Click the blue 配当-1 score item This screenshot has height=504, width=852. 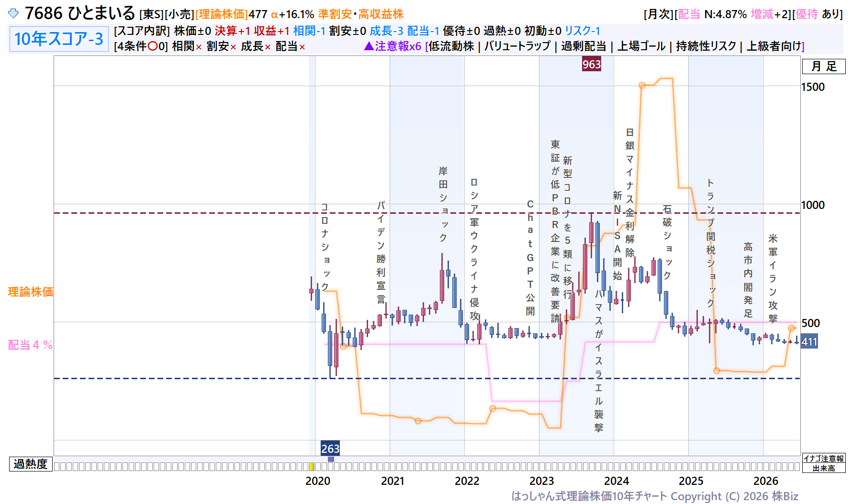pos(423,31)
